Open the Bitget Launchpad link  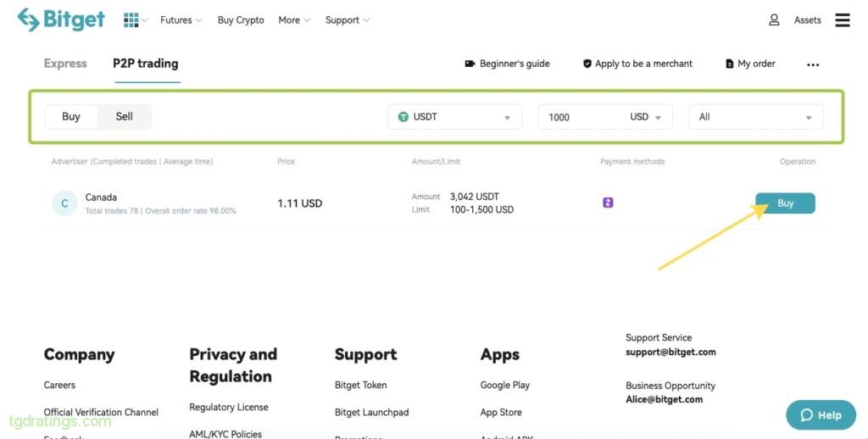pyautogui.click(x=371, y=412)
